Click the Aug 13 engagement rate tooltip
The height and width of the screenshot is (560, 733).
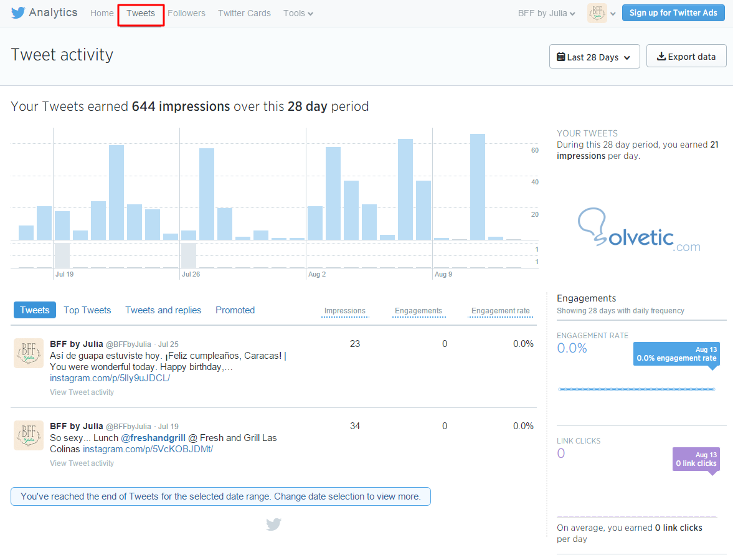676,354
